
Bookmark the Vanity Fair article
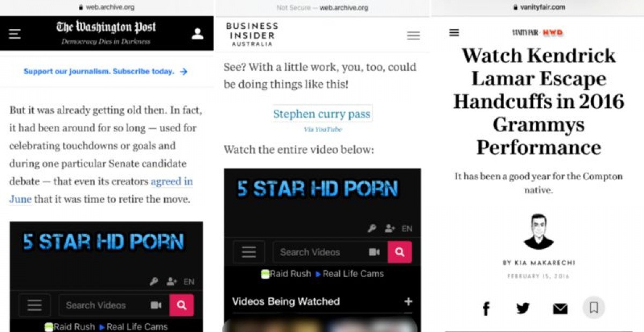(x=594, y=308)
